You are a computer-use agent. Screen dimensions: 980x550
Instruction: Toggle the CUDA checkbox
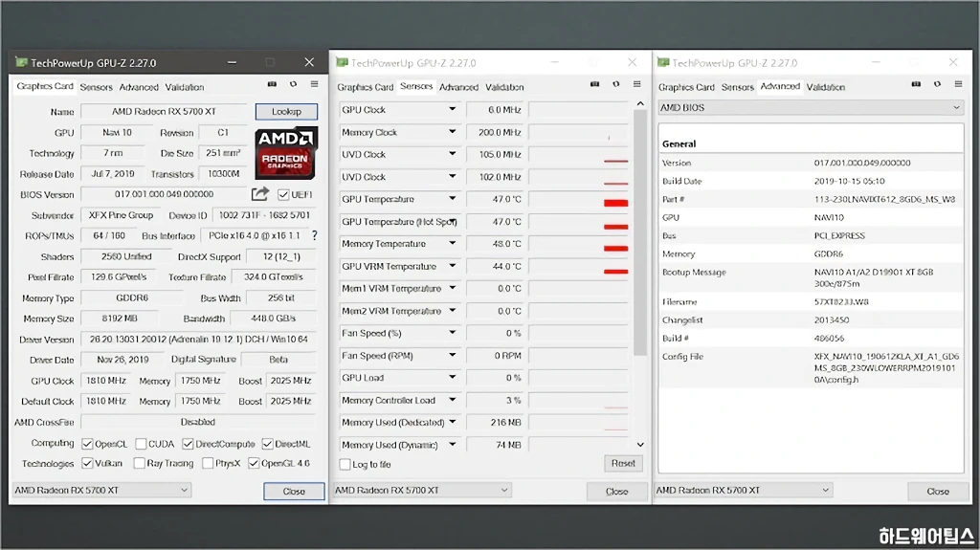pyautogui.click(x=141, y=444)
